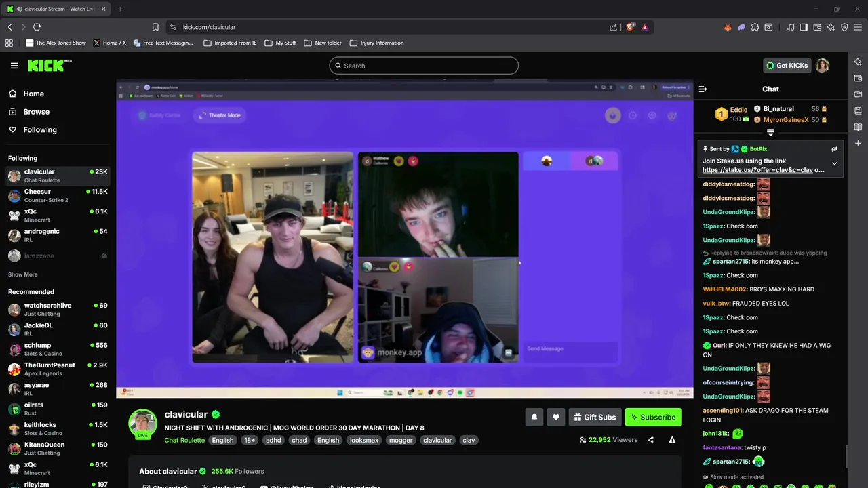Screen dimensions: 868x488
Task: Click browser back arrow
Action: click(x=9, y=27)
